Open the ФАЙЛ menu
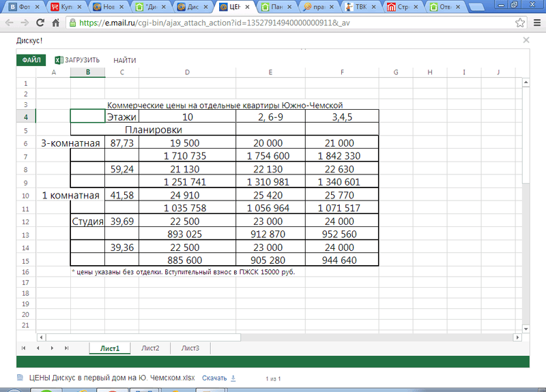The image size is (546, 392). click(x=31, y=60)
